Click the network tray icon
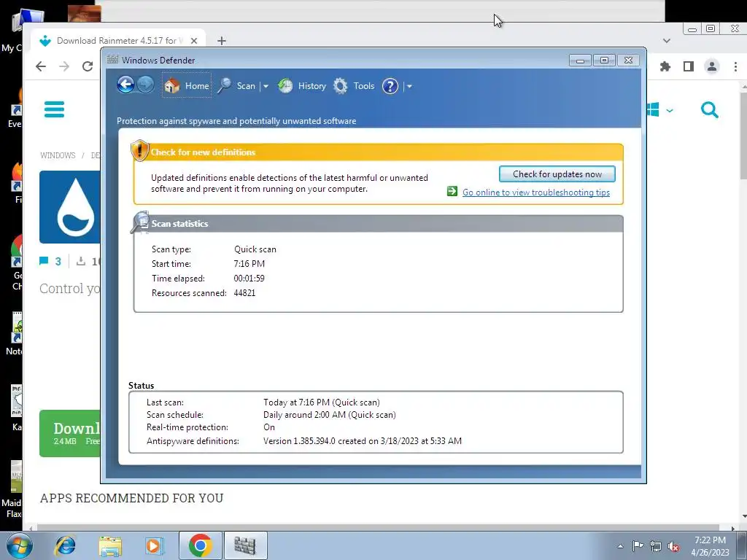This screenshot has width=747, height=560. [656, 546]
